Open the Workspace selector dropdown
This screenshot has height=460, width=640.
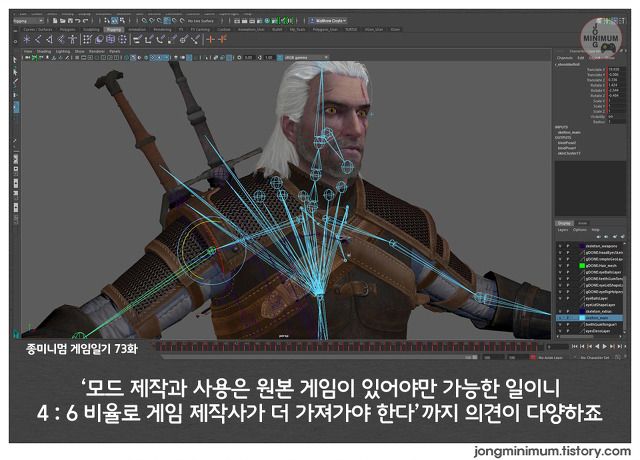point(328,20)
